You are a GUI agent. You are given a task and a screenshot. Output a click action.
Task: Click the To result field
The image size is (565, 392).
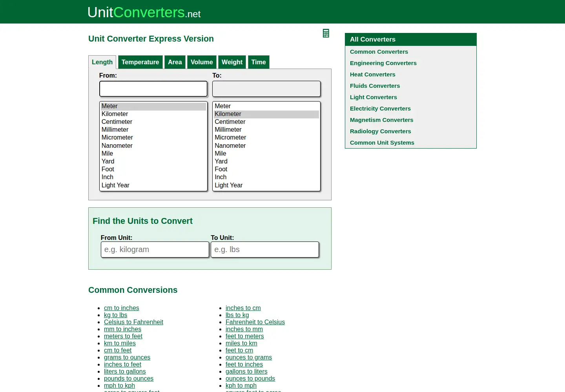(x=266, y=89)
